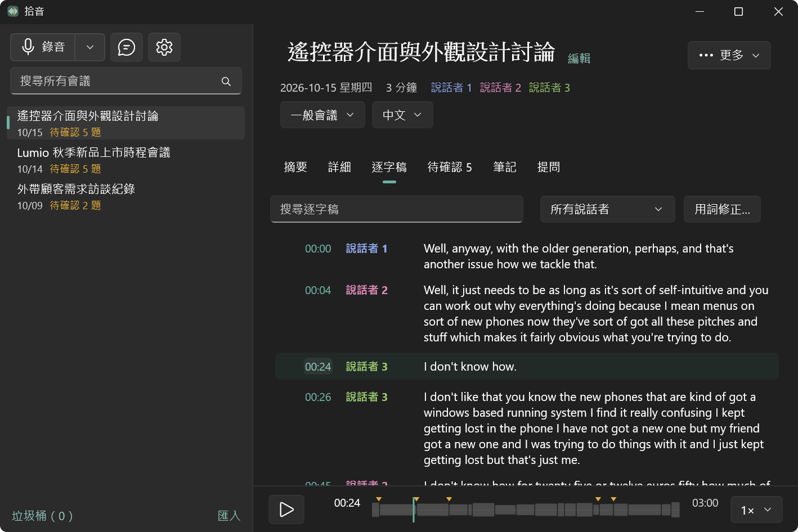Click the magnifier icon in meeting search
798x532 pixels.
(226, 82)
